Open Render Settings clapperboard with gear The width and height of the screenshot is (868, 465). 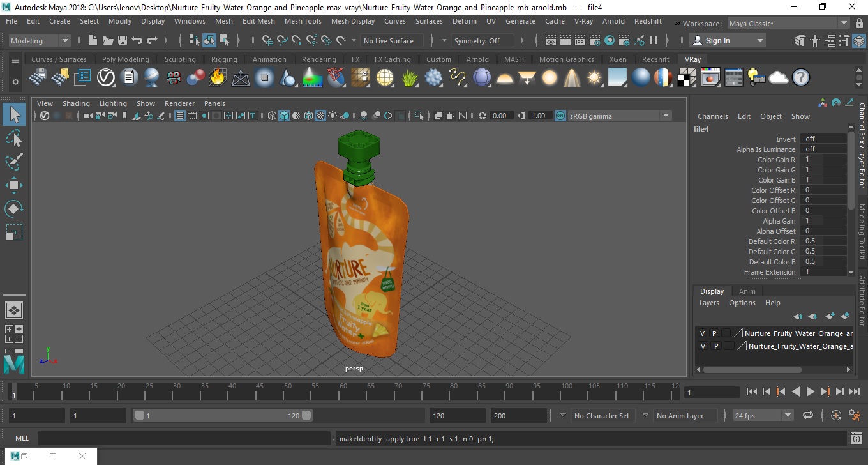pyautogui.click(x=595, y=40)
